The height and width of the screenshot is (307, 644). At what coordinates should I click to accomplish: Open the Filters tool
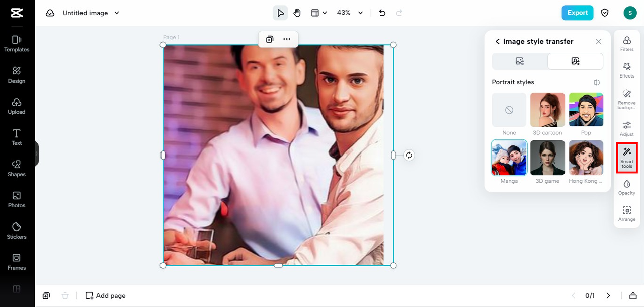(627, 44)
